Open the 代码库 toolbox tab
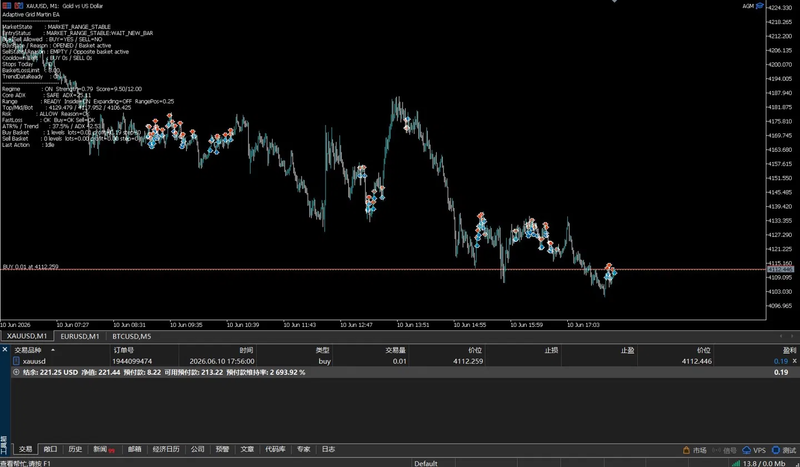 (275, 449)
